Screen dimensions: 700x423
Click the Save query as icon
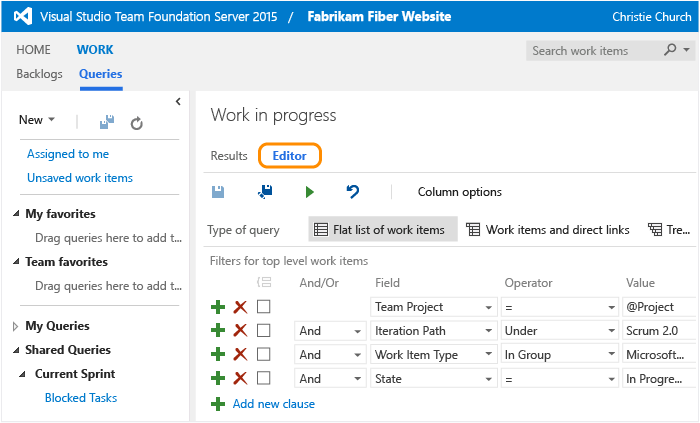click(x=265, y=192)
